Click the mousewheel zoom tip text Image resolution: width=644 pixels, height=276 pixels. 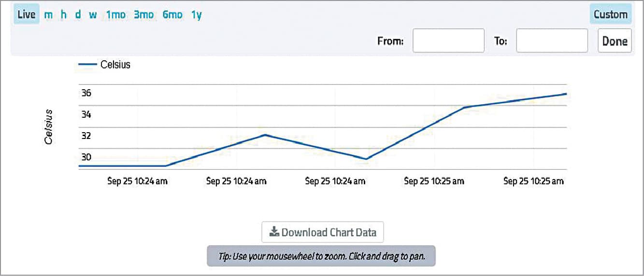tap(321, 256)
